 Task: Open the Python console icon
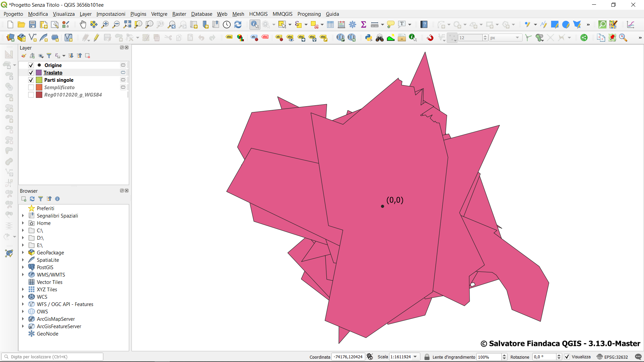click(x=369, y=38)
